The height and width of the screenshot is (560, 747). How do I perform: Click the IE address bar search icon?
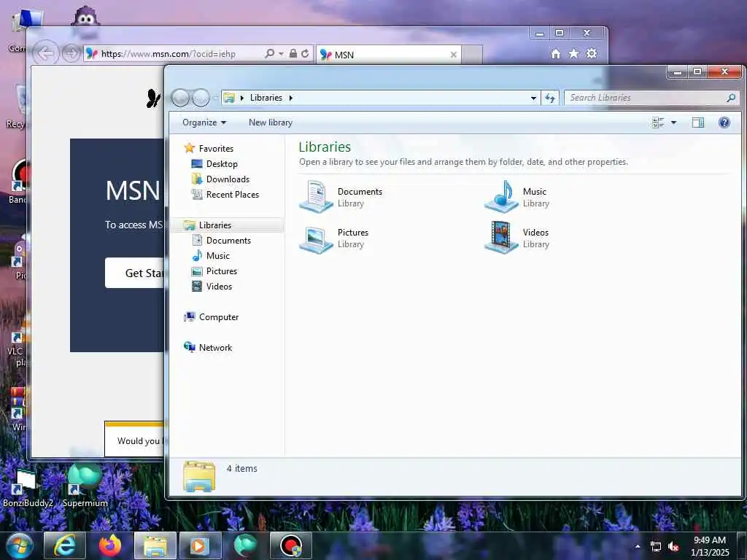pyautogui.click(x=270, y=53)
